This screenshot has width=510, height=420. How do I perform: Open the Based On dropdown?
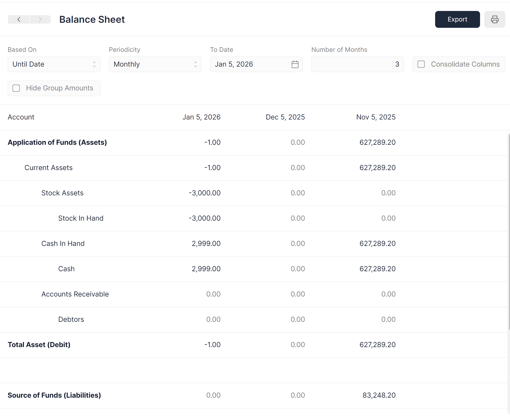[x=54, y=64]
